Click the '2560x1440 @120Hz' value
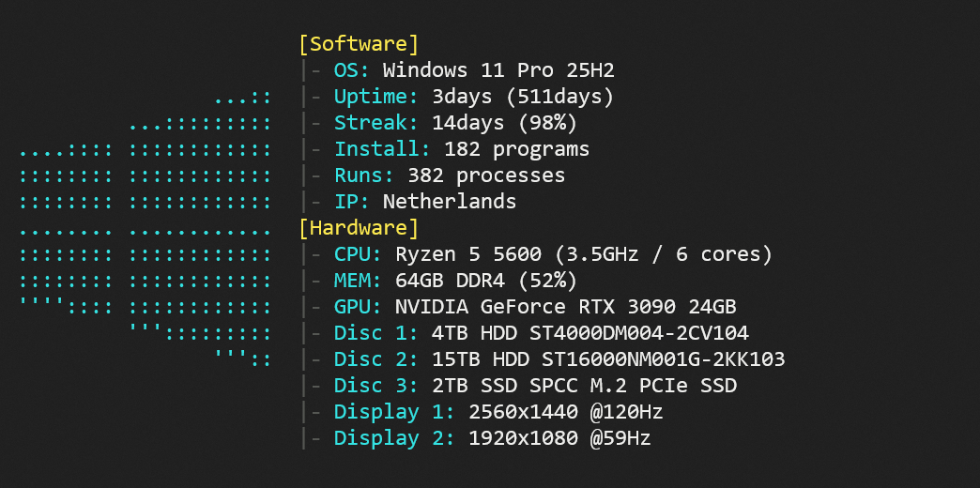Viewport: 980px width, 488px height. point(566,412)
